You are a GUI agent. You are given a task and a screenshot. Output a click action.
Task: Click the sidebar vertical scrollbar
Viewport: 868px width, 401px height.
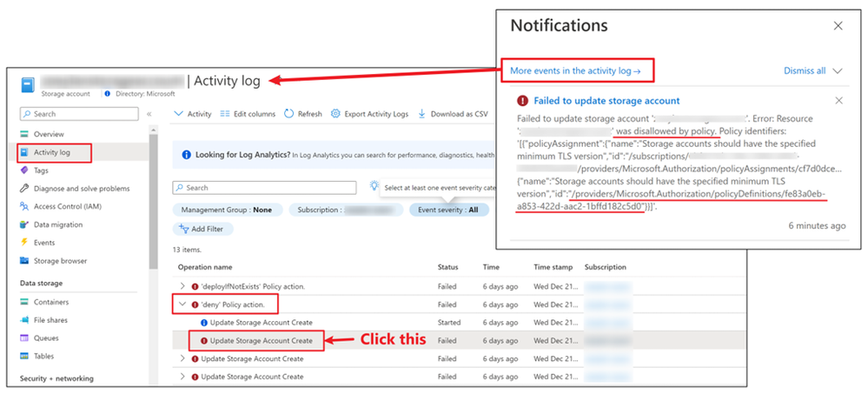click(153, 202)
